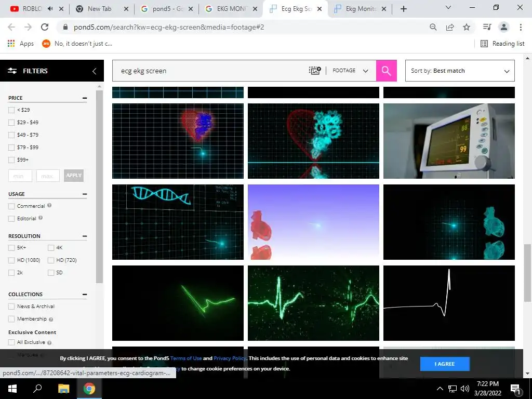Show the All Exclusive help icon
This screenshot has height=399, width=532.
click(x=49, y=343)
